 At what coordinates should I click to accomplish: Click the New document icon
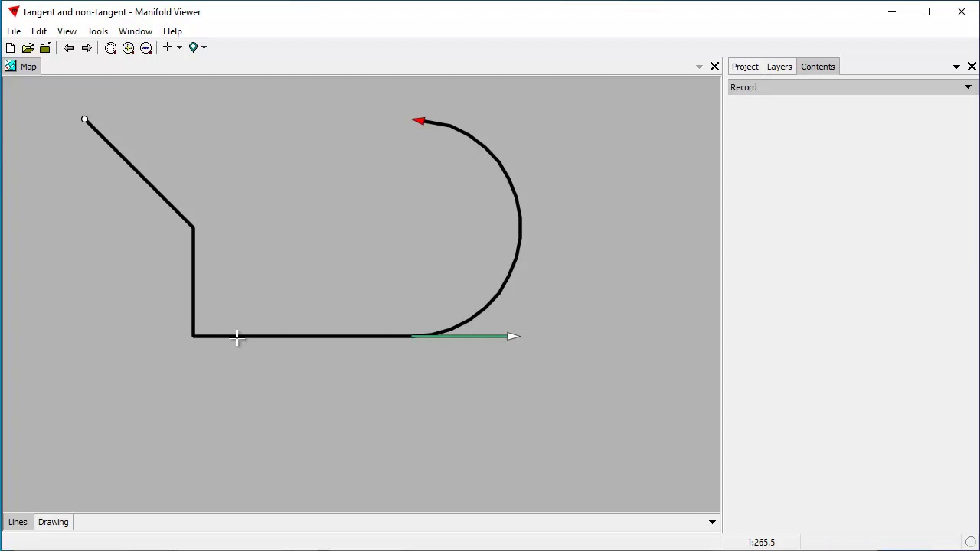pos(10,47)
